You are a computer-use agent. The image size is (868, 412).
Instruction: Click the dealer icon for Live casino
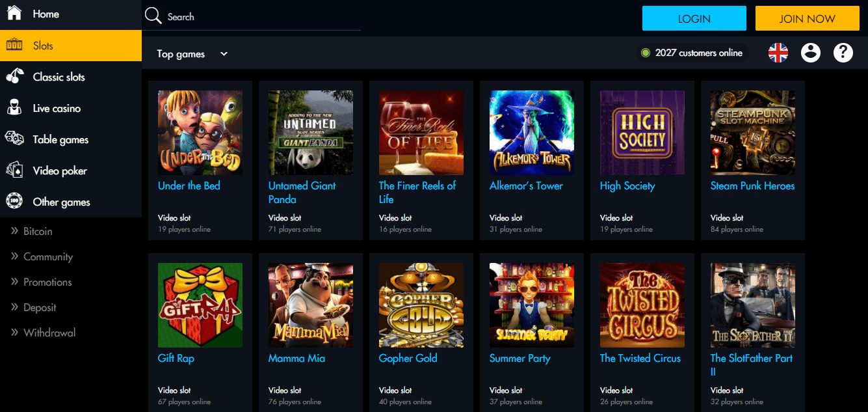14,108
